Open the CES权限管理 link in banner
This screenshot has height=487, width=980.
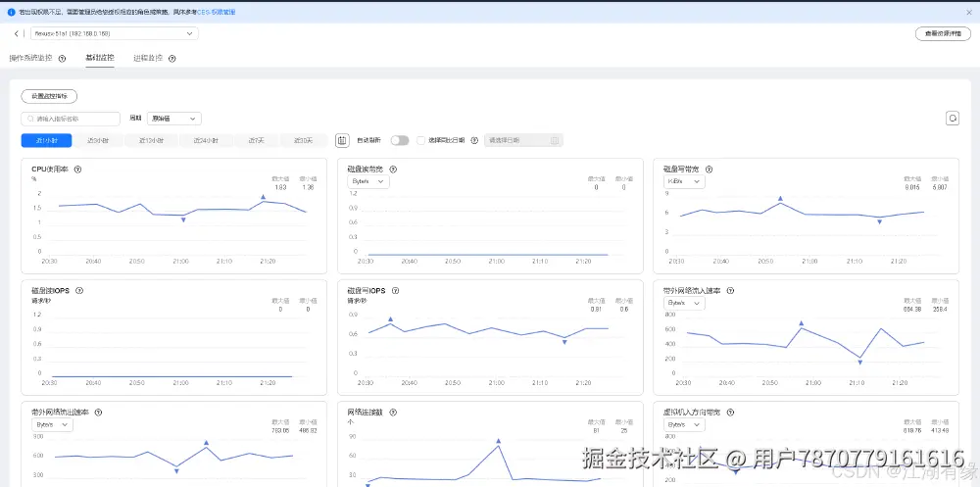click(217, 12)
